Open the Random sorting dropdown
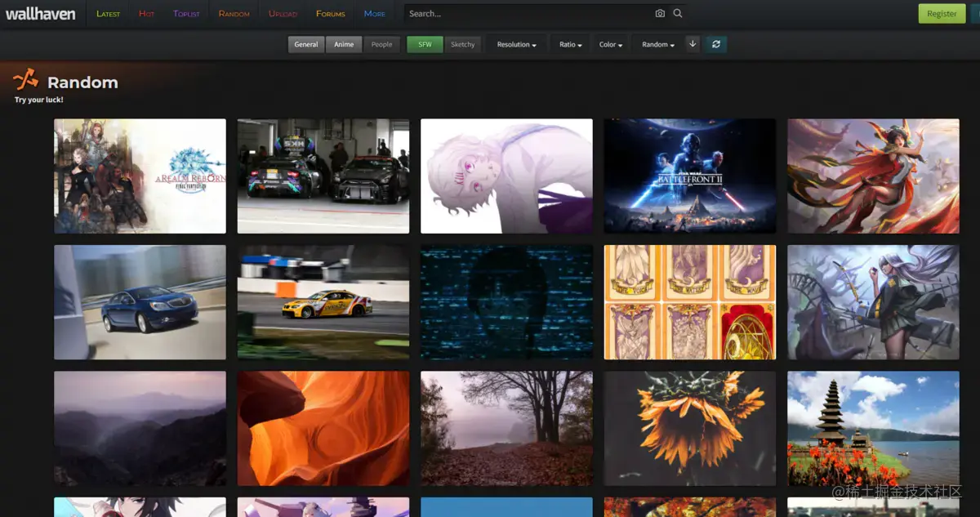 pyautogui.click(x=658, y=45)
